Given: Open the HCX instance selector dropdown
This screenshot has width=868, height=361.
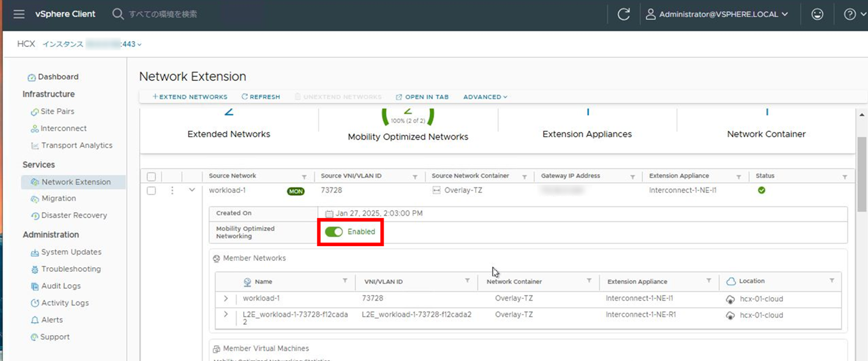Looking at the screenshot, I should 91,44.
